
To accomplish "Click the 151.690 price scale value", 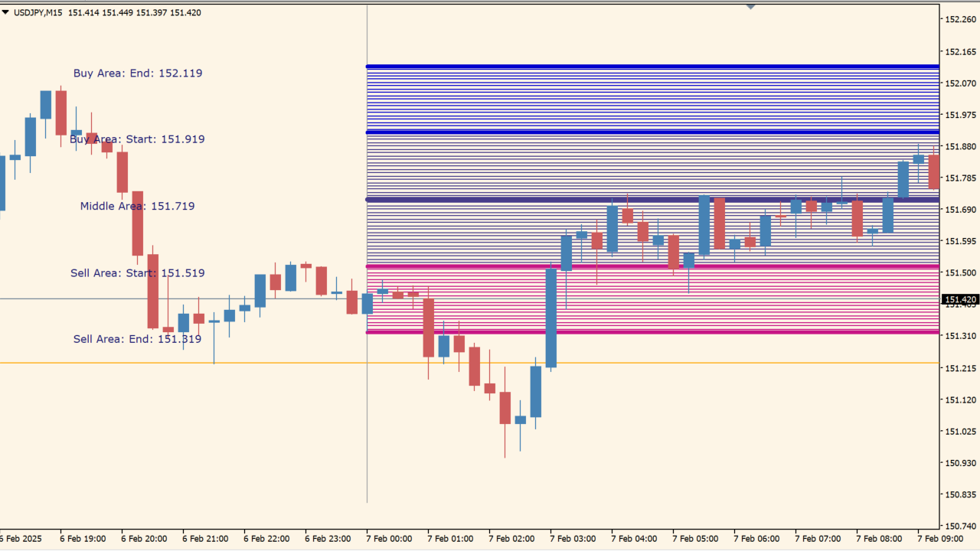I will click(x=961, y=209).
